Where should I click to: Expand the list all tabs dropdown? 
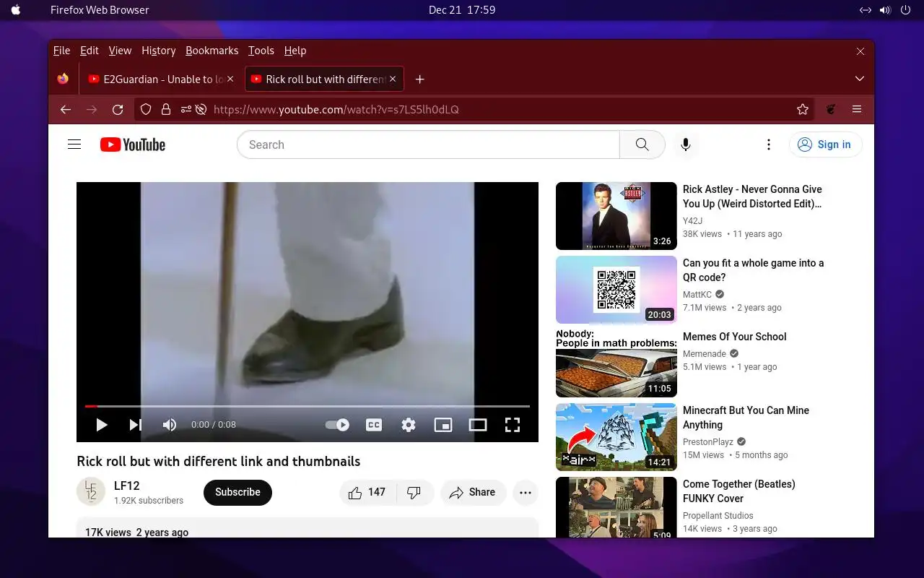(859, 79)
